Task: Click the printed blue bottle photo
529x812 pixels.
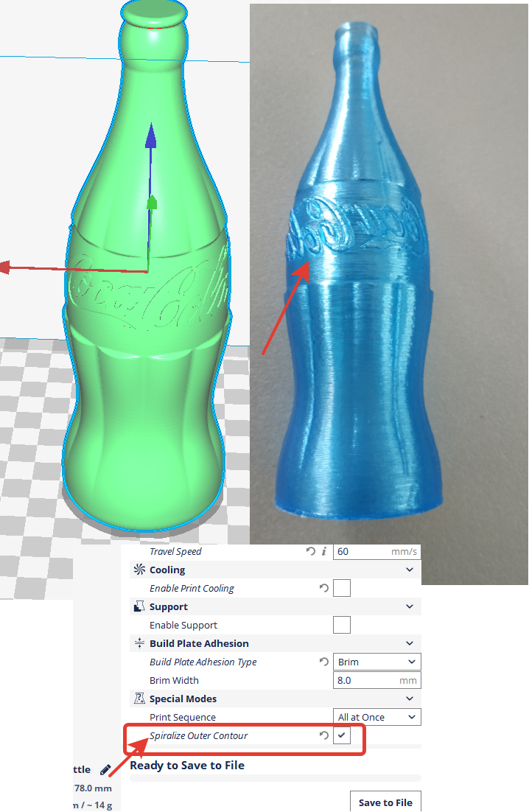Action: [361, 269]
